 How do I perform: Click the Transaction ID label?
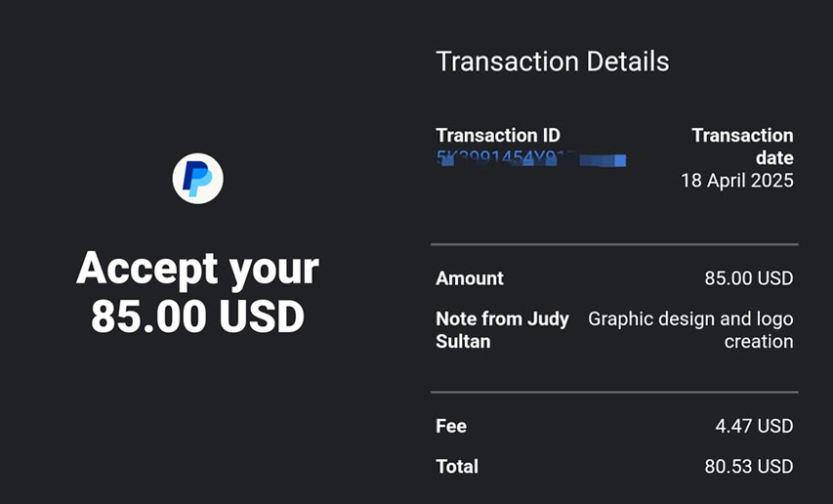click(x=498, y=136)
